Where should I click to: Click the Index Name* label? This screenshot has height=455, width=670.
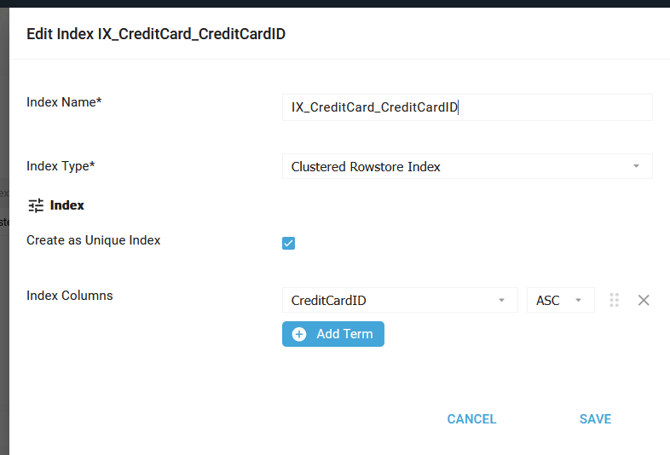(x=64, y=101)
